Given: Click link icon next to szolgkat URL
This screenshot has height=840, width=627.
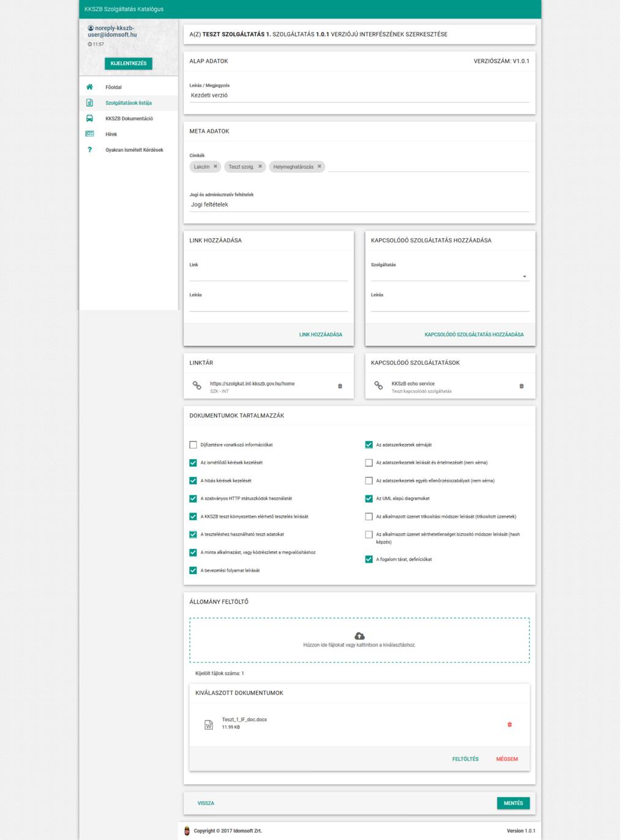Looking at the screenshot, I should click(x=197, y=386).
